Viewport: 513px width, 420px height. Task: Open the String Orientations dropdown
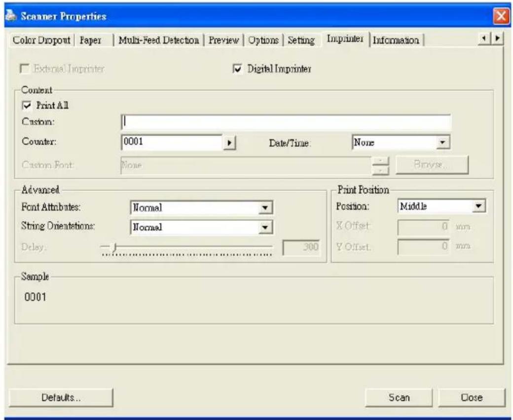265,227
